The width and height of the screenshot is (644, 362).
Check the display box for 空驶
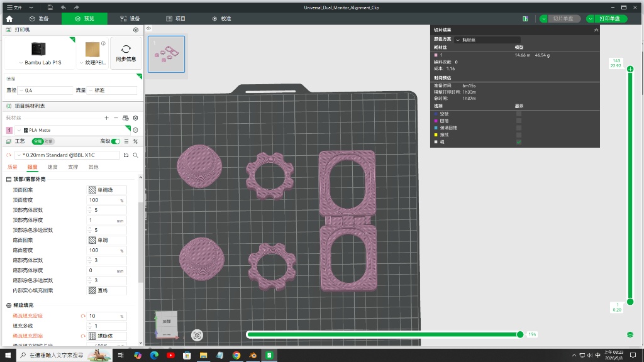click(x=519, y=114)
